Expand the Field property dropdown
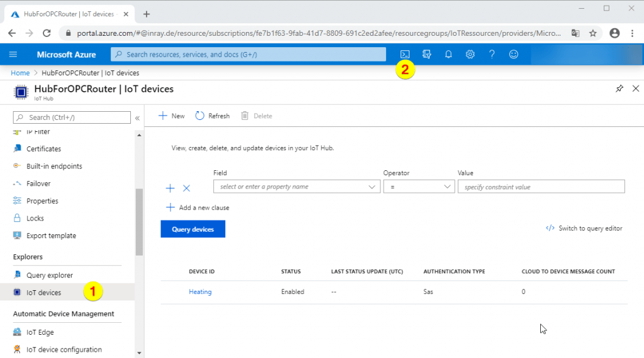Viewport: 644px width, 358px height. [296, 187]
